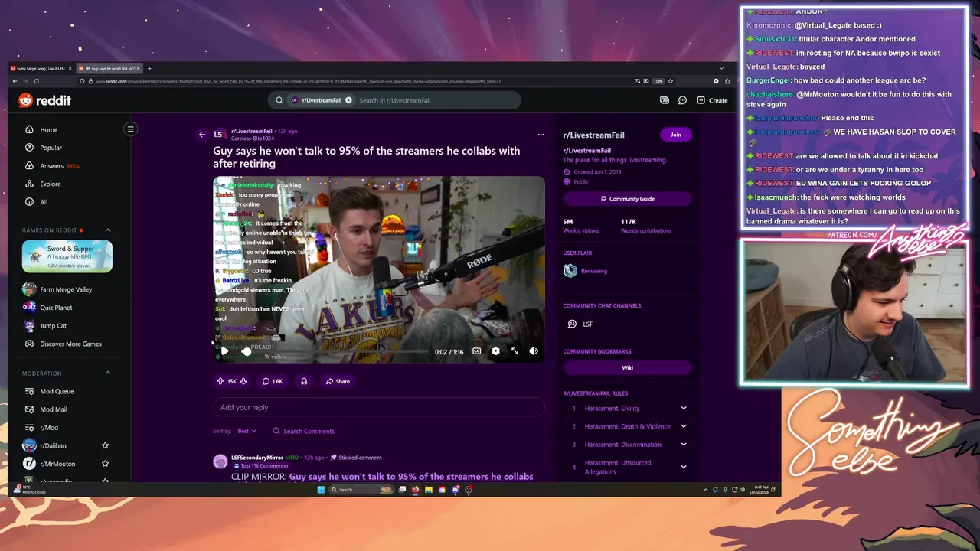
Task: Remove r/LivestreamFail search scope chip
Action: 348,100
